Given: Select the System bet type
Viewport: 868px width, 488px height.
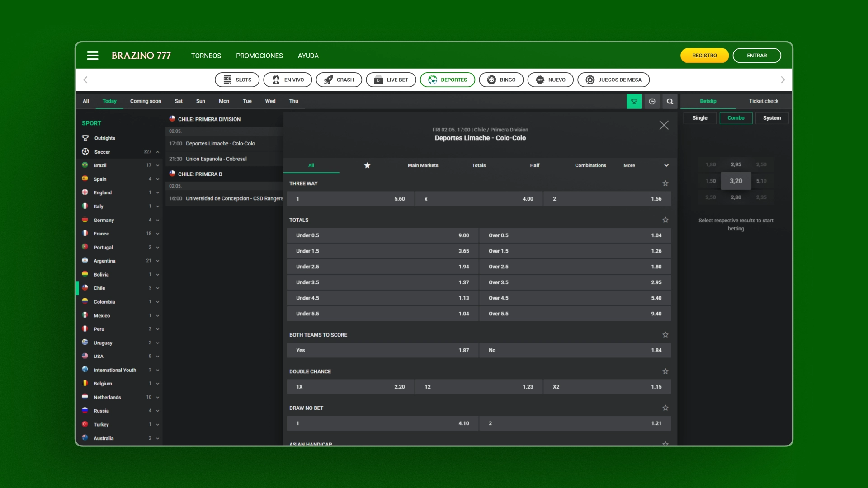Looking at the screenshot, I should click(772, 118).
